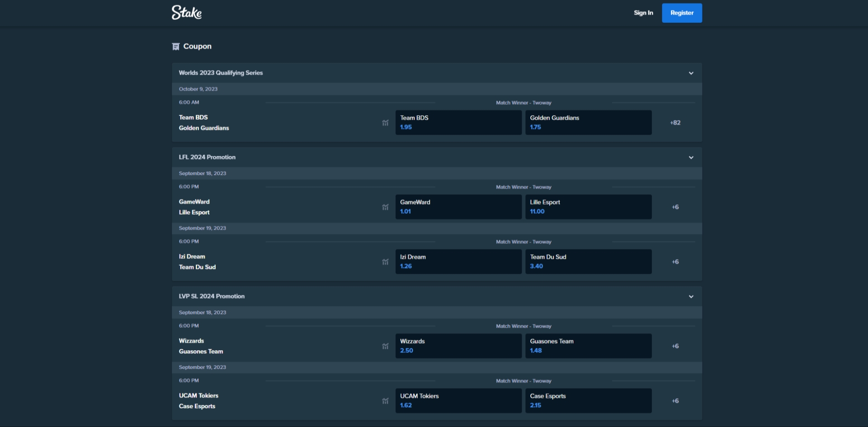Bet on UCAM Tokiers at 1.62
This screenshot has width=868, height=427.
pyautogui.click(x=458, y=401)
